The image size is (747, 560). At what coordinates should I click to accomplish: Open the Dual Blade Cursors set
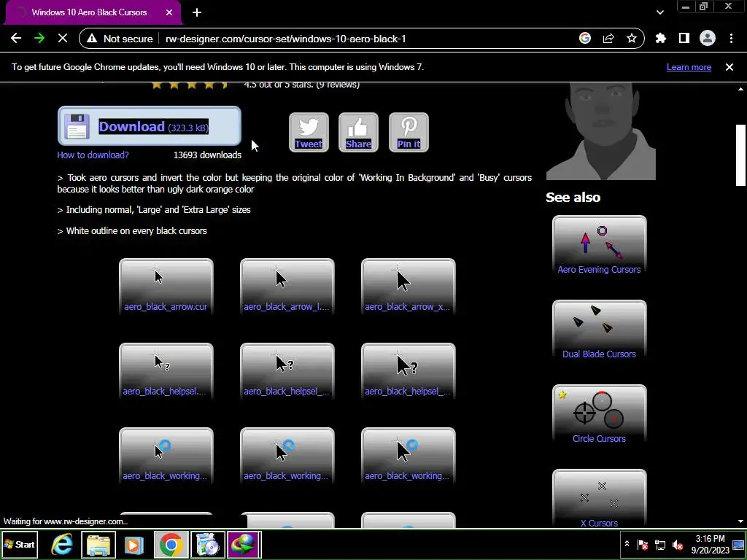click(x=600, y=330)
